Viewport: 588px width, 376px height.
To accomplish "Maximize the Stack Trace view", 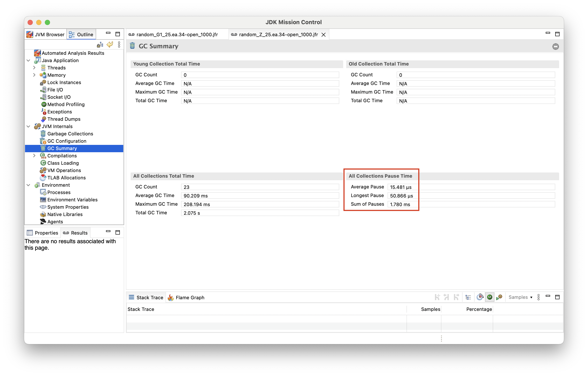I will tap(557, 297).
